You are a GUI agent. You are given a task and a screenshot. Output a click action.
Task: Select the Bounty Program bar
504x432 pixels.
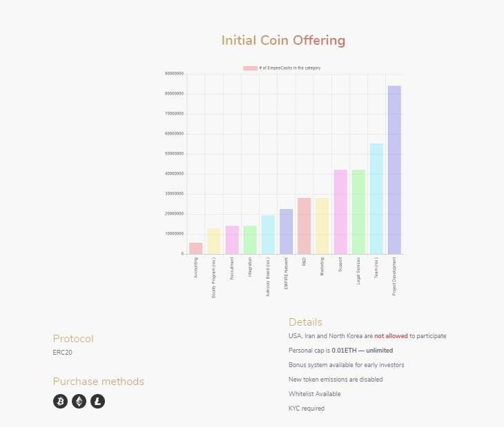214,242
